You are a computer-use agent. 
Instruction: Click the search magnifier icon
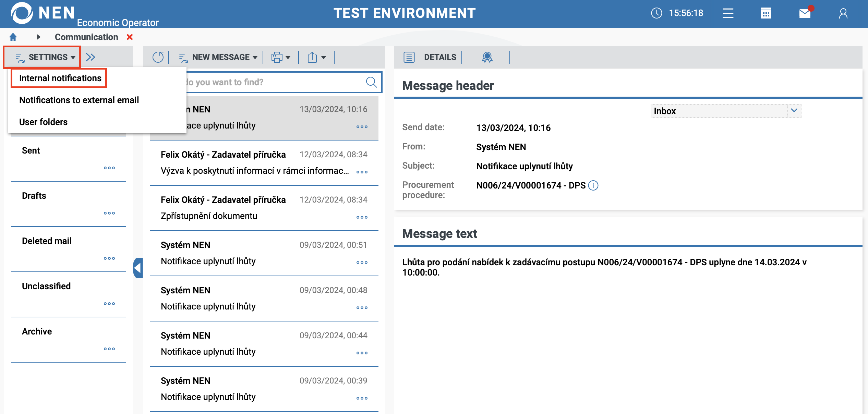click(371, 82)
